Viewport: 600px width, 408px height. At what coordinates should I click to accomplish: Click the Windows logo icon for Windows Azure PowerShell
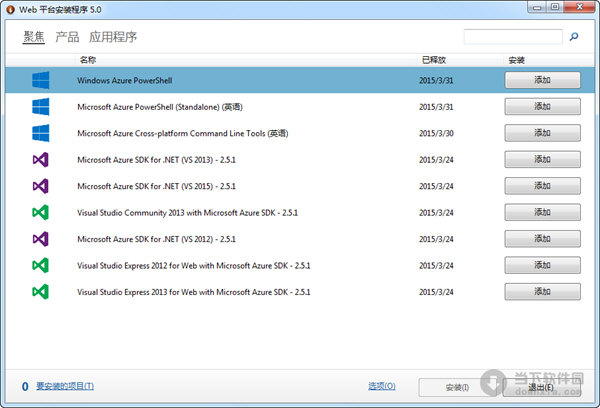41,80
